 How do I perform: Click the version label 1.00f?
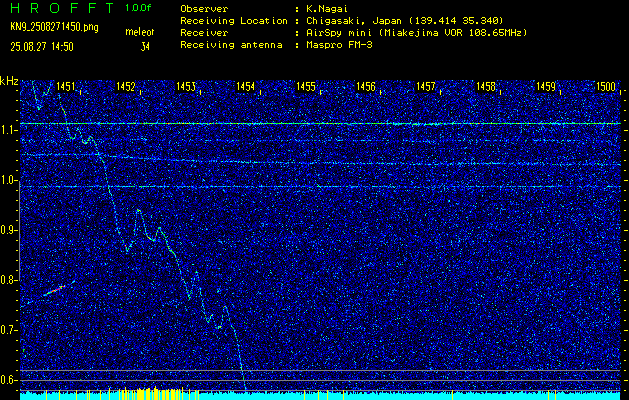pyautogui.click(x=138, y=8)
